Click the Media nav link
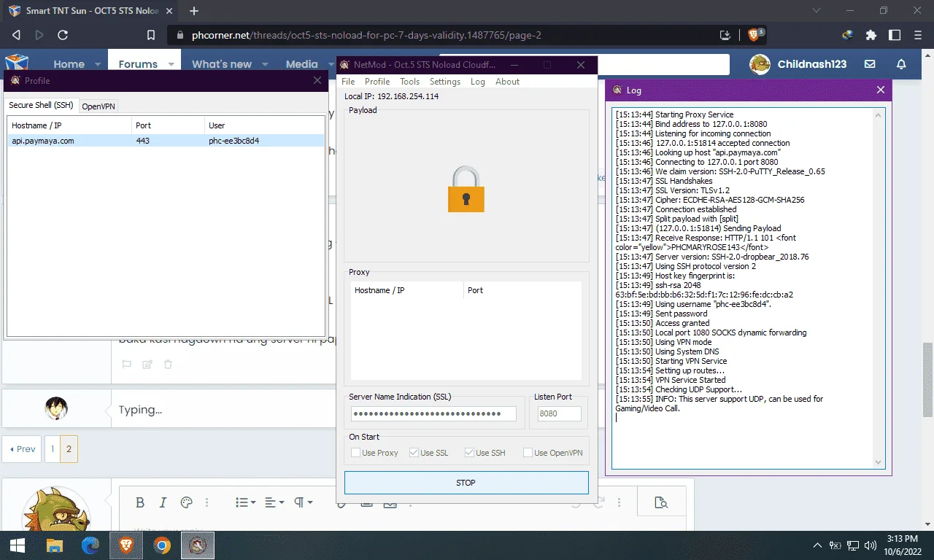 (x=302, y=64)
